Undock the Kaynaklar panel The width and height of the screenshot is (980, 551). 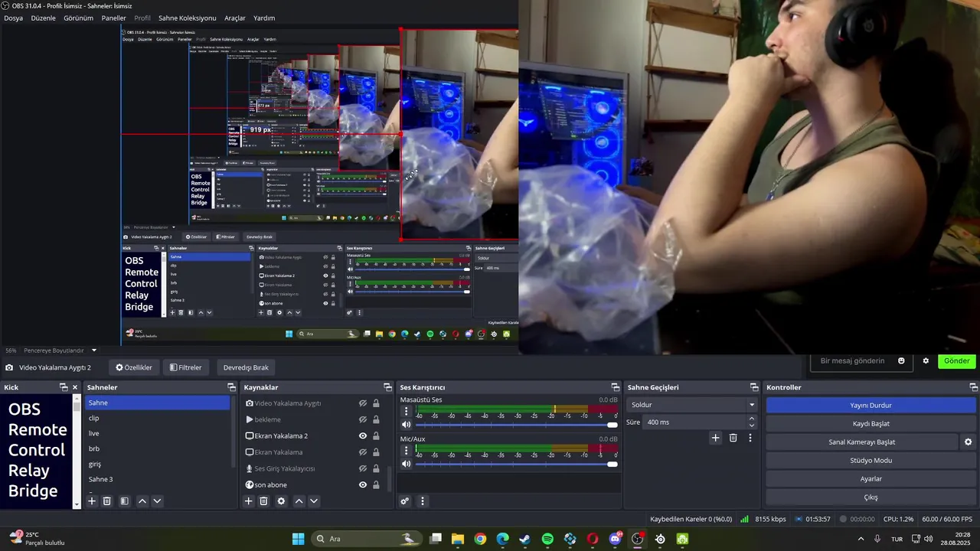(x=387, y=387)
